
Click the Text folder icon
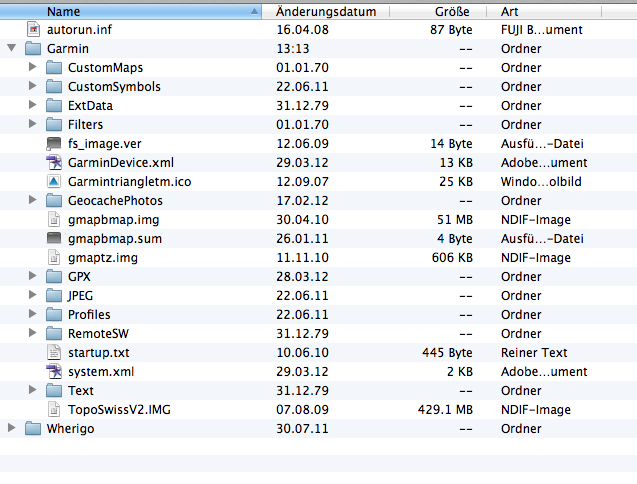click(x=54, y=391)
